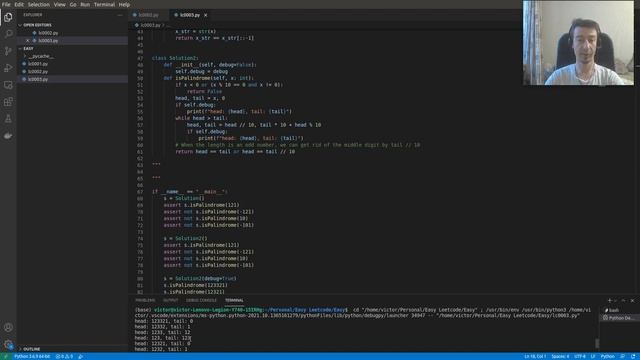Click the terminal panel scrollbar
This screenshot has height=360, width=640.
tap(597, 344)
